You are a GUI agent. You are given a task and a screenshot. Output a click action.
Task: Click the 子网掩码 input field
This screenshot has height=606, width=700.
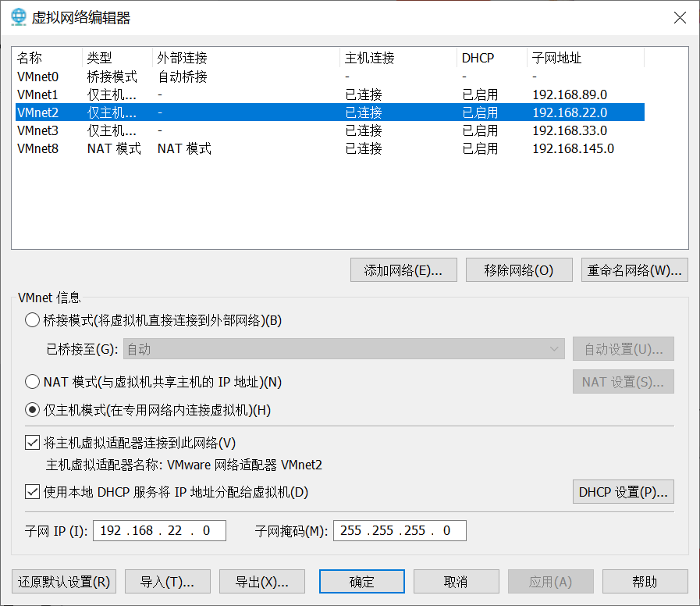pyautogui.click(x=400, y=530)
